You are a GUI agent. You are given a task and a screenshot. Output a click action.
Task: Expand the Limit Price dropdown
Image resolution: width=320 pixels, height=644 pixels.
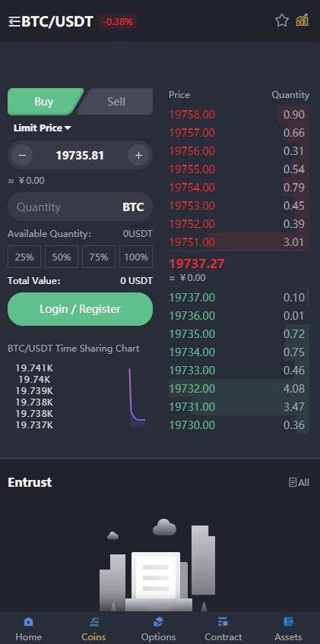point(43,128)
